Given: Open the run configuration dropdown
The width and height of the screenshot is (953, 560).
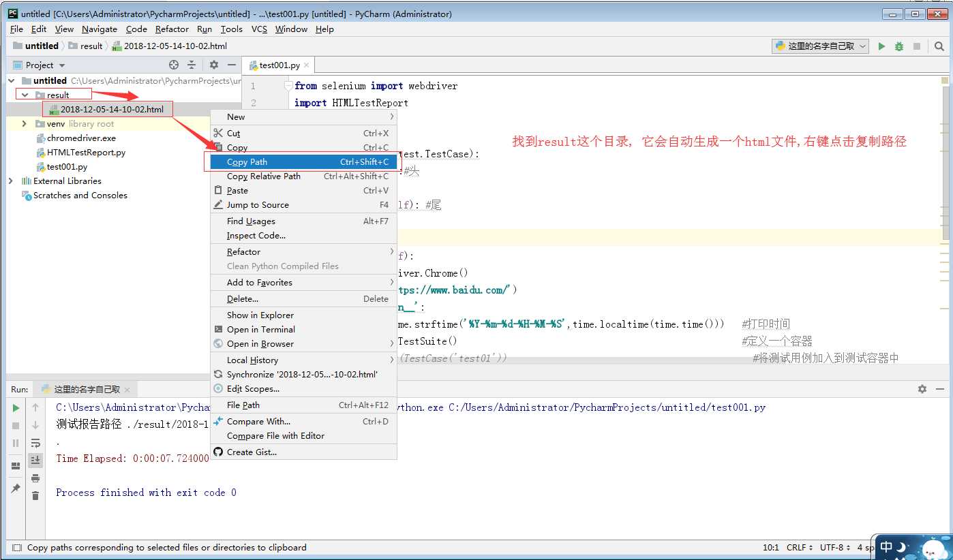Looking at the screenshot, I should click(x=821, y=46).
